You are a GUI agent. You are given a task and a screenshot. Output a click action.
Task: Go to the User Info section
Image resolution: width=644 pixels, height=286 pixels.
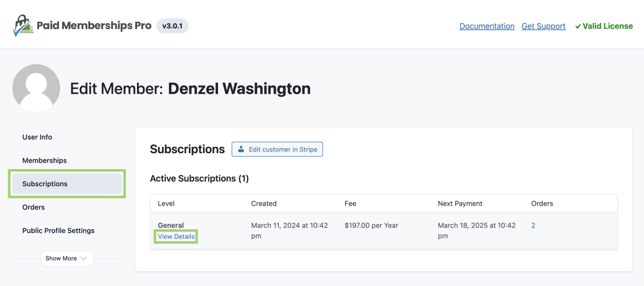tap(37, 137)
